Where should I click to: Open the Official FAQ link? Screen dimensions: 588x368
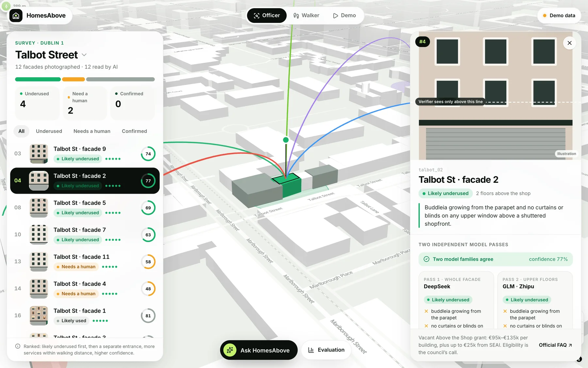click(x=555, y=345)
